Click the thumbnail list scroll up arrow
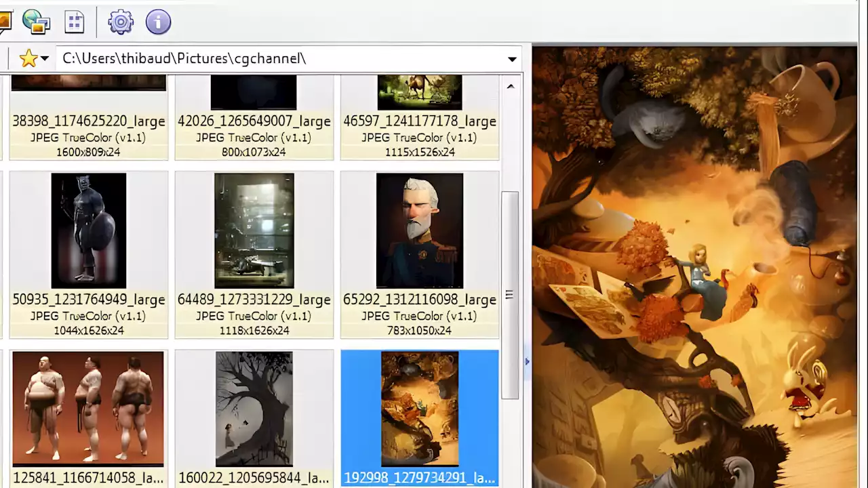The height and width of the screenshot is (488, 868). 510,86
